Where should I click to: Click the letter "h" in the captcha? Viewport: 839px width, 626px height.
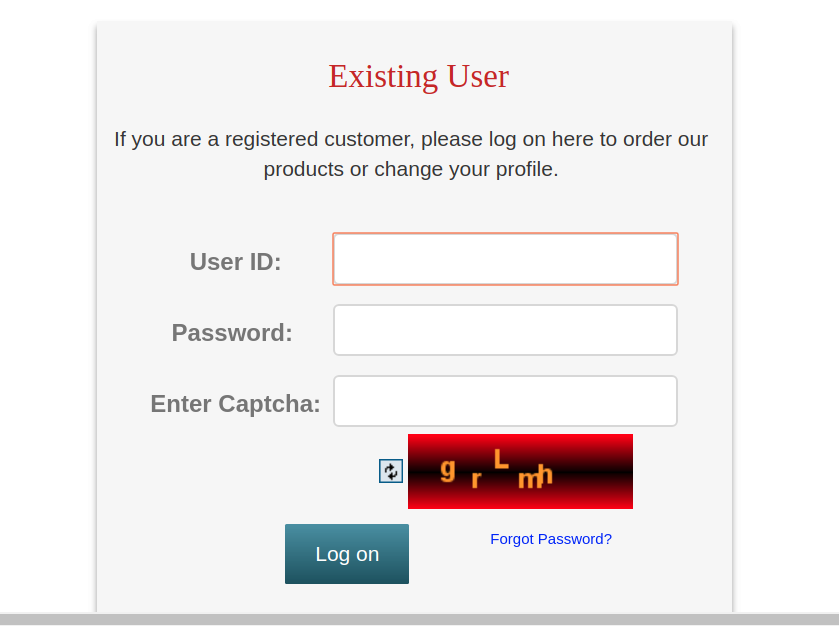546,475
